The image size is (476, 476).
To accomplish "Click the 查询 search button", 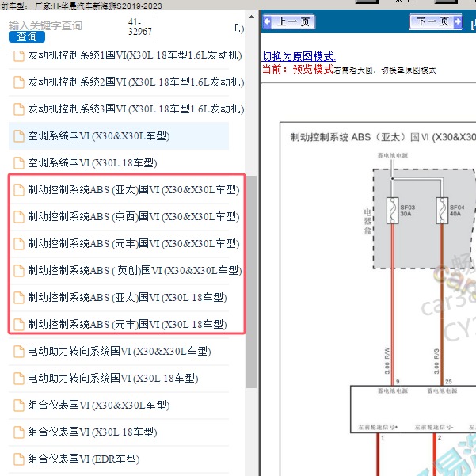I will (27, 36).
